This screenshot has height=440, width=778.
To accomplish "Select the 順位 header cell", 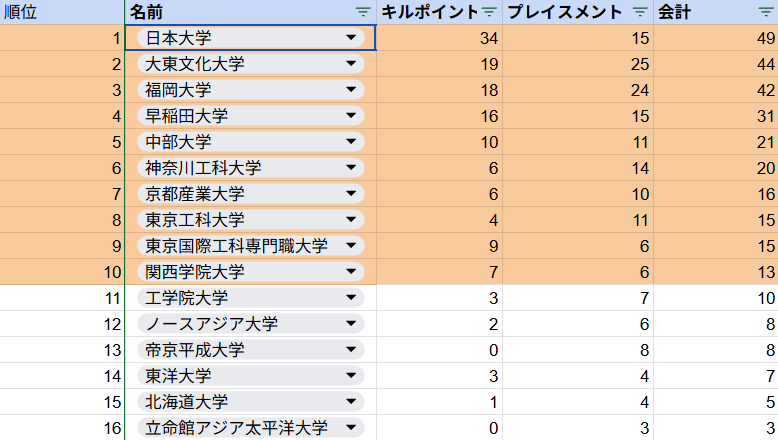I will tap(62, 12).
